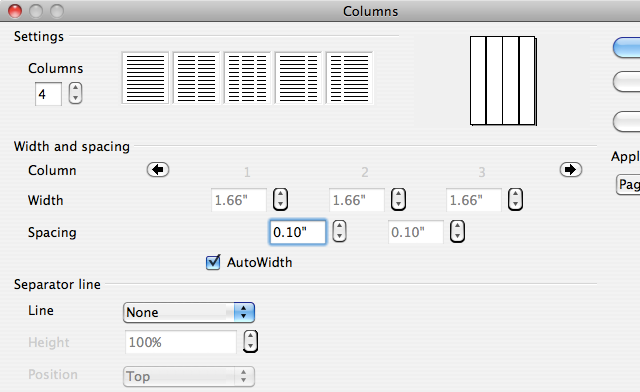640x392 pixels.
Task: Pick the three equal columns preset
Action: [x=247, y=78]
